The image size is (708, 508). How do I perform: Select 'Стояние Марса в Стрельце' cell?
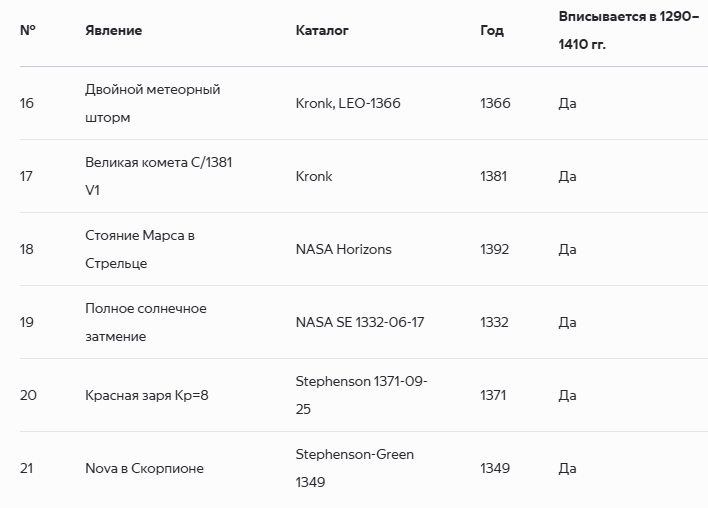click(140, 249)
